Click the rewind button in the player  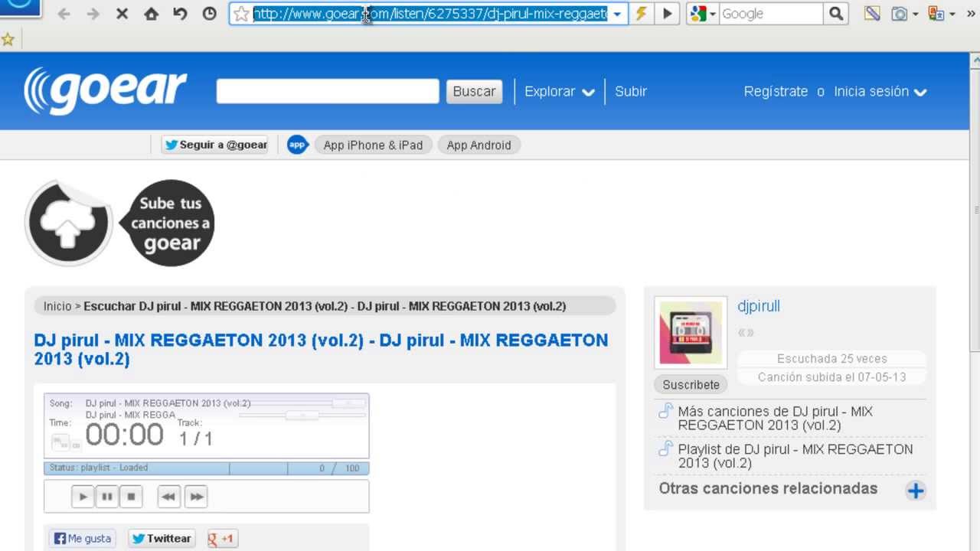(168, 497)
